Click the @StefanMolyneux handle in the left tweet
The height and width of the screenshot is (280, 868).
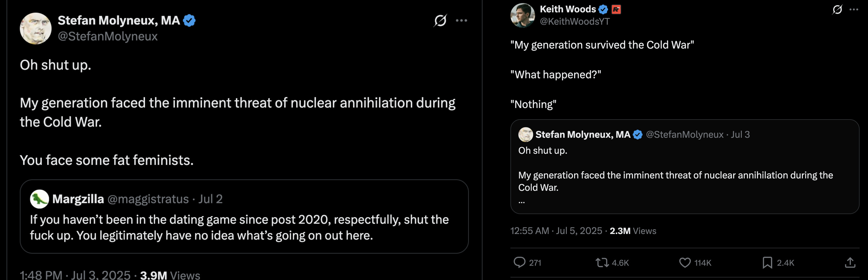[x=108, y=36]
